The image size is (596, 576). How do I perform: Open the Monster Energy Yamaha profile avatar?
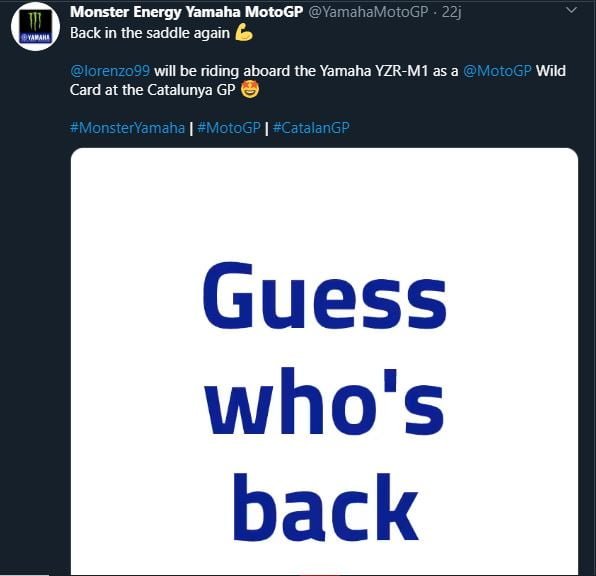click(35, 27)
